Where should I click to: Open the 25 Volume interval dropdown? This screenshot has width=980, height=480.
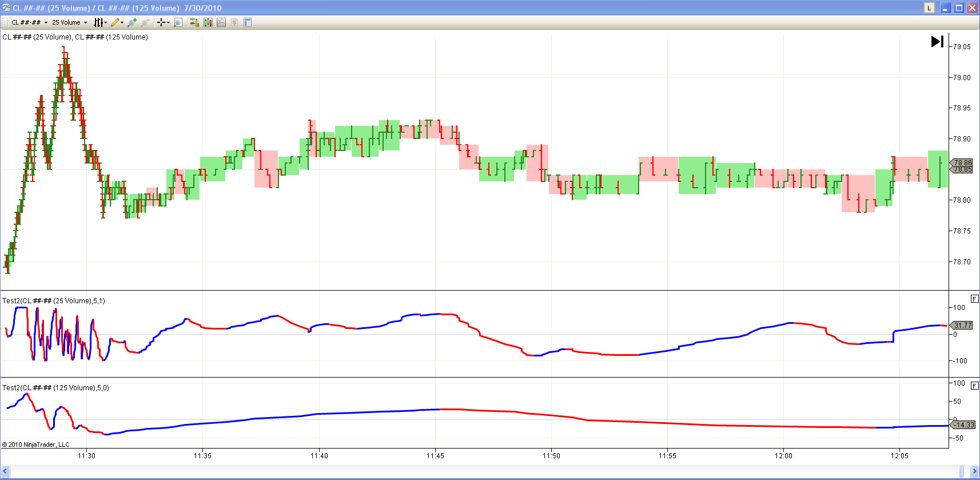pyautogui.click(x=69, y=22)
